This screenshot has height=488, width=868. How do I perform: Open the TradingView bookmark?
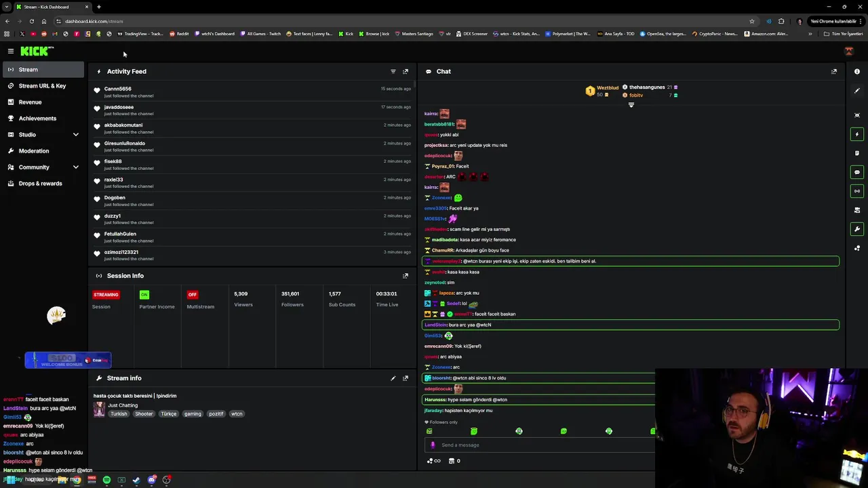pyautogui.click(x=140, y=34)
